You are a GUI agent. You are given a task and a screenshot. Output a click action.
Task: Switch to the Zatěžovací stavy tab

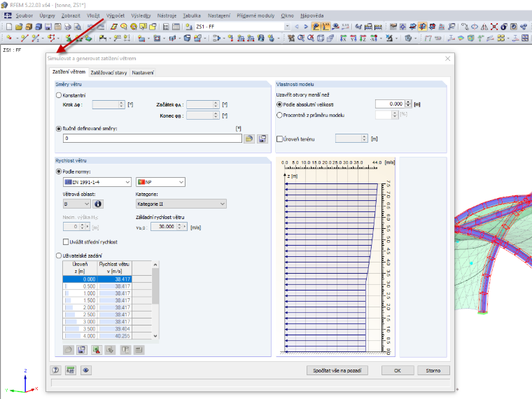(109, 73)
